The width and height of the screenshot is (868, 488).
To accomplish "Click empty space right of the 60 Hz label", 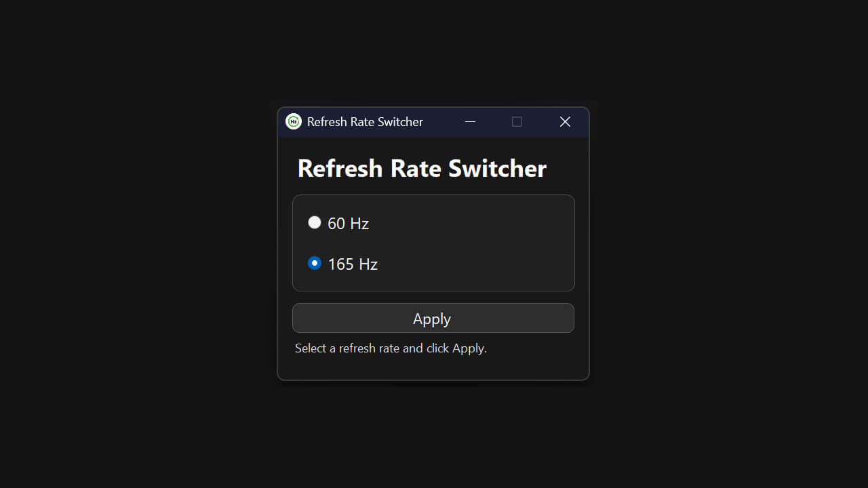I will 475,222.
